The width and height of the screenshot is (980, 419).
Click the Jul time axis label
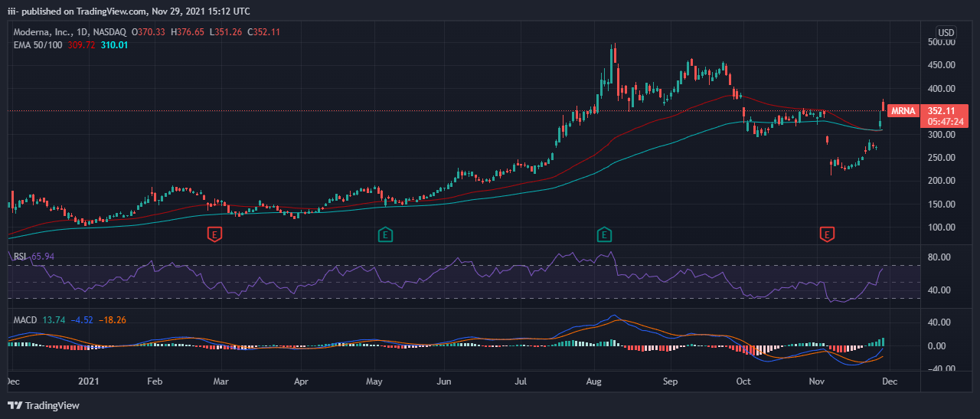coord(521,380)
